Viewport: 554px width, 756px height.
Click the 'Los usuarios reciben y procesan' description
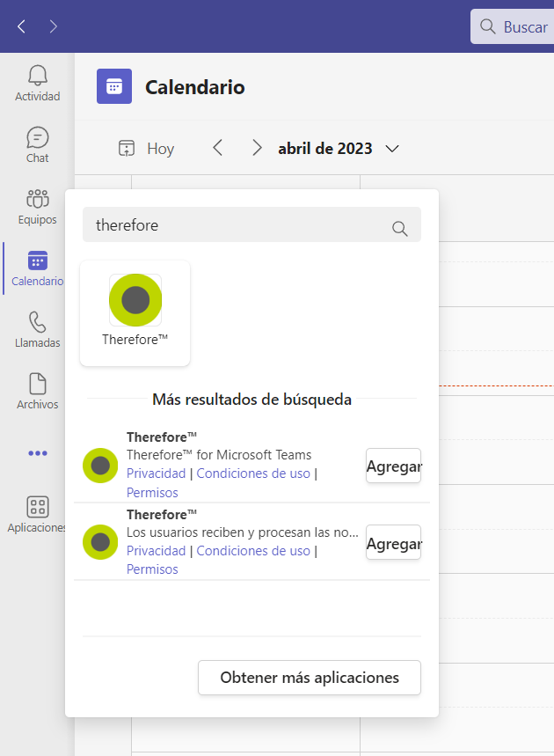tap(243, 532)
